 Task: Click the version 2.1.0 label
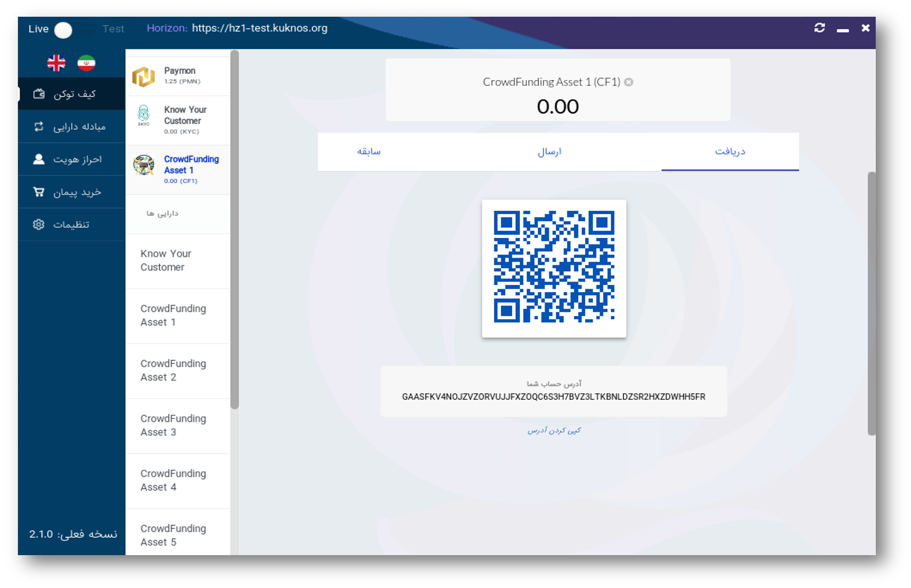[73, 534]
